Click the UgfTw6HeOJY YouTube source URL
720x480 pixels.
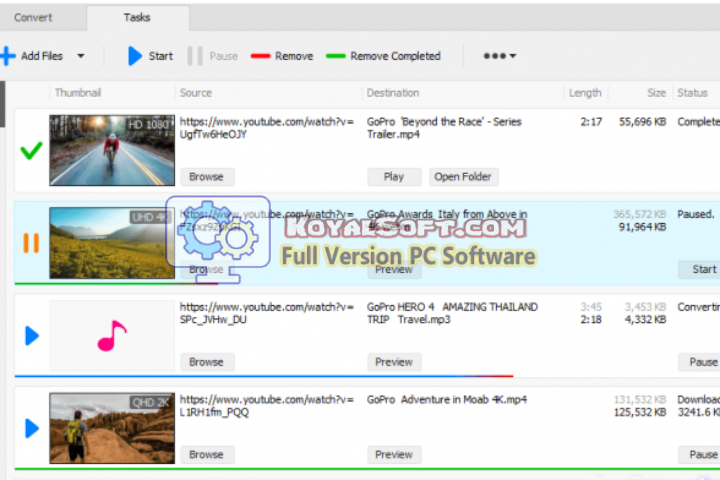click(266, 128)
